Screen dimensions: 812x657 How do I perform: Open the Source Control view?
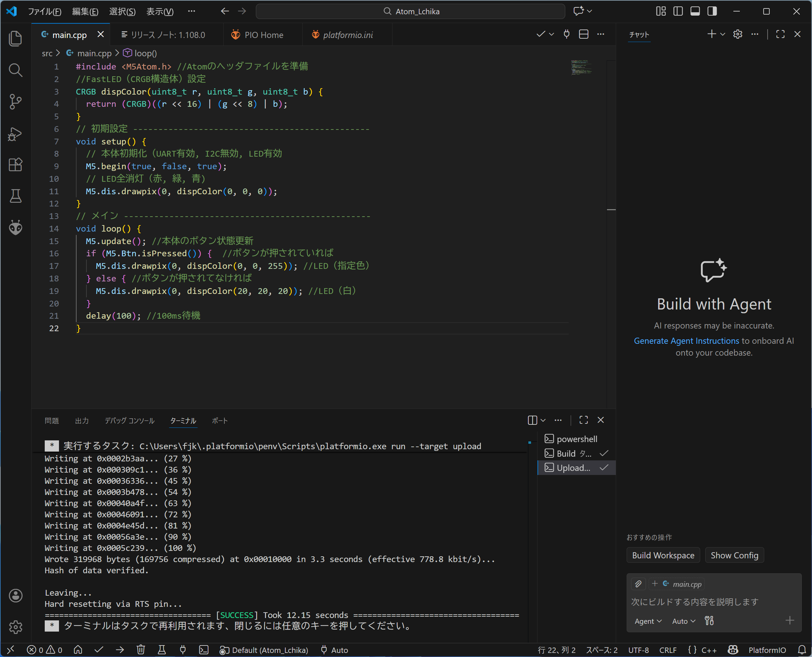click(16, 101)
